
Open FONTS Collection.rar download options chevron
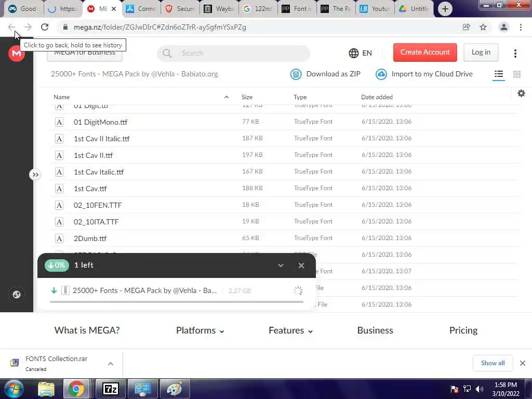point(111,364)
